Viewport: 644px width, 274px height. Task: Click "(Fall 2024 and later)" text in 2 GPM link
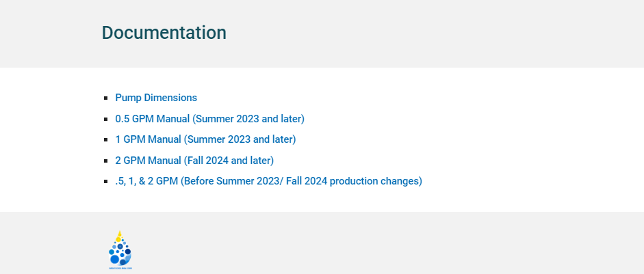point(229,161)
